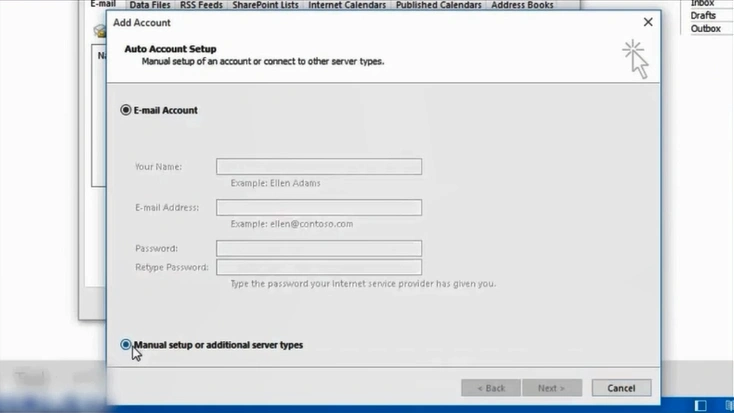734x413 pixels.
Task: Click the Back button
Action: [491, 388]
